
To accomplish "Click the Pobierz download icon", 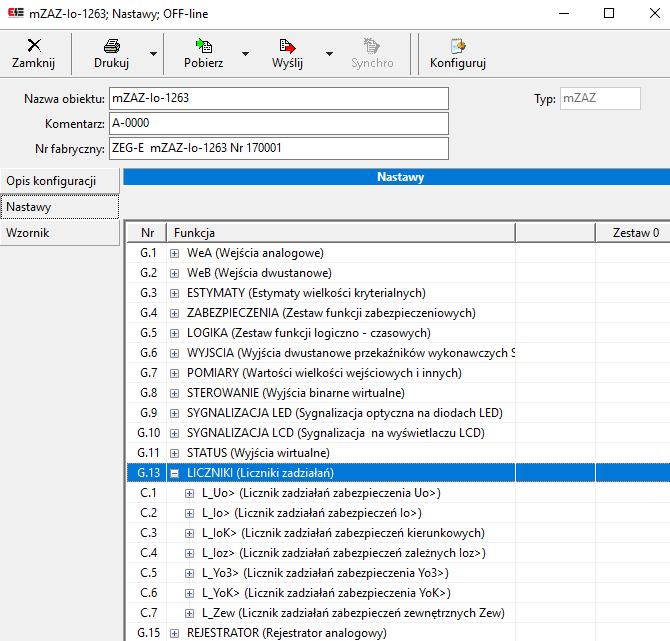I will (204, 45).
